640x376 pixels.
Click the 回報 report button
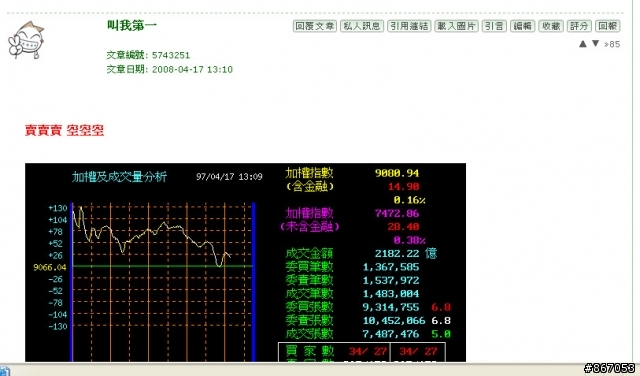(608, 26)
